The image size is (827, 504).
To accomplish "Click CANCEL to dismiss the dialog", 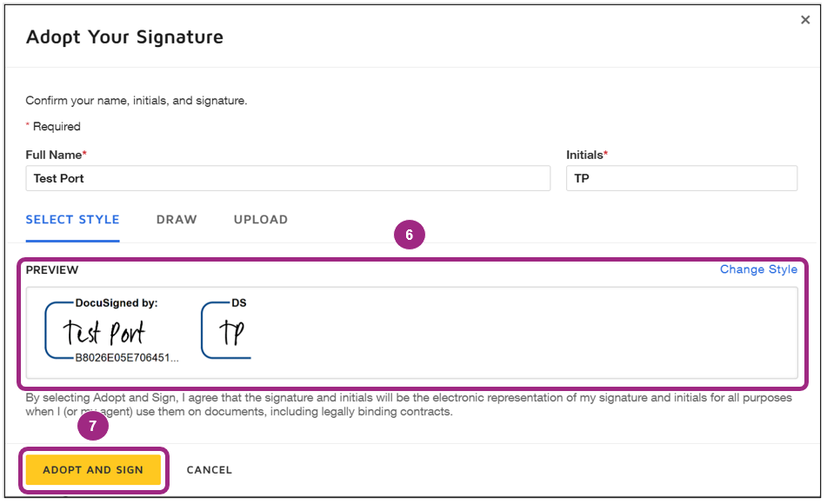I will point(209,469).
